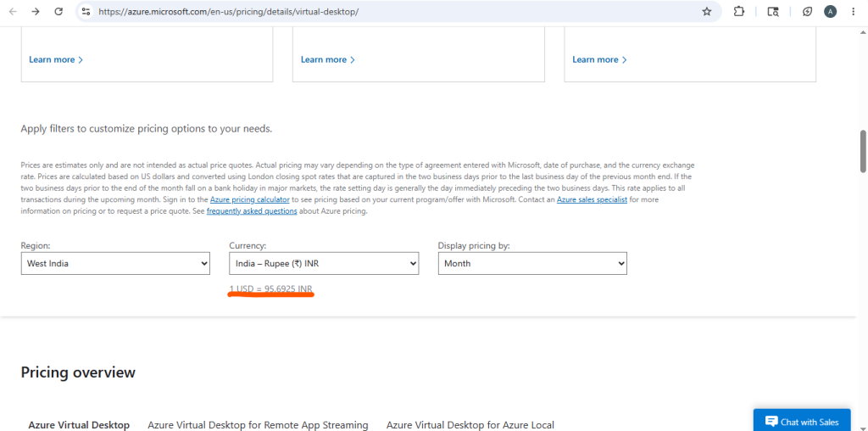Open the Currency dropdown showing India Rupee INR
868x431 pixels.
pos(324,264)
